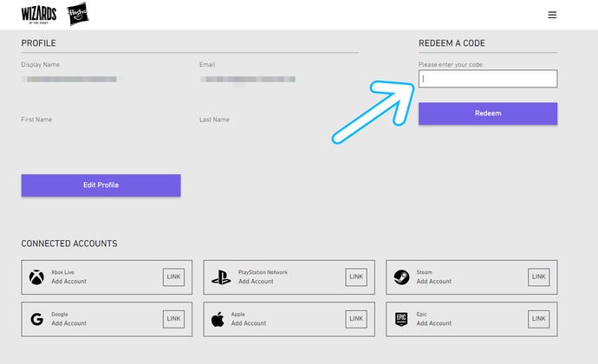Image resolution: width=598 pixels, height=364 pixels.
Task: Click the Google icon
Action: (x=36, y=319)
